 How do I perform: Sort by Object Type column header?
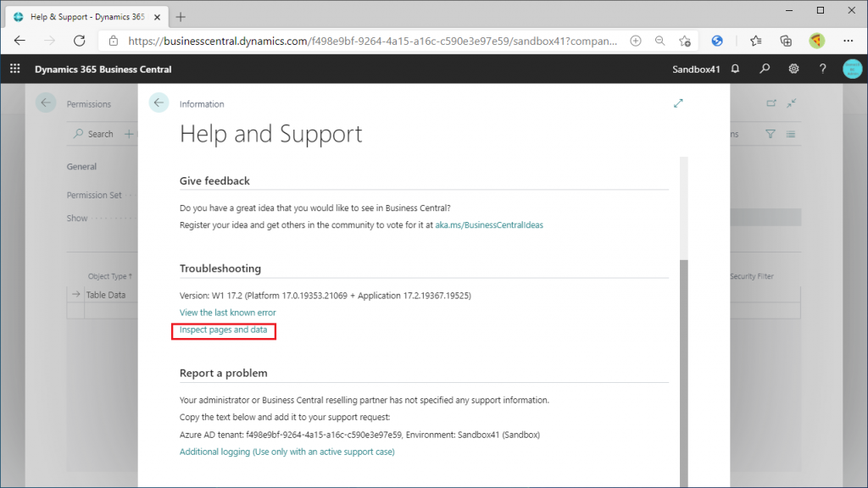109,276
